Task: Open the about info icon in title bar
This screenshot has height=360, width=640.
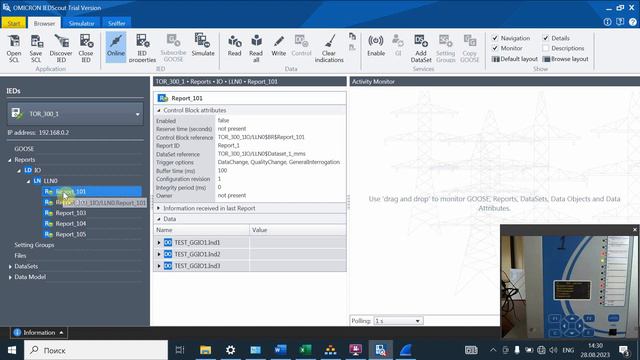Action: click(607, 22)
